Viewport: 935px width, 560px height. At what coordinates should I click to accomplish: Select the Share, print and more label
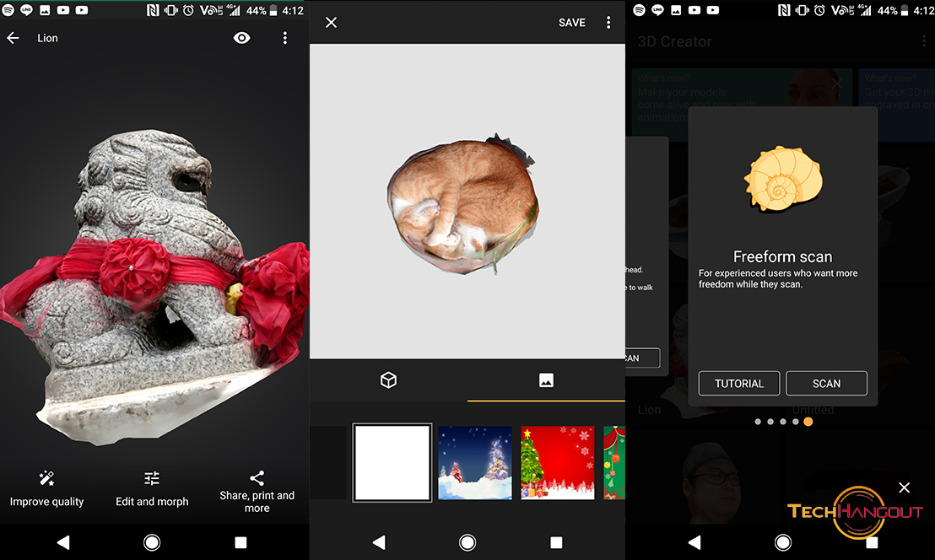point(257,502)
